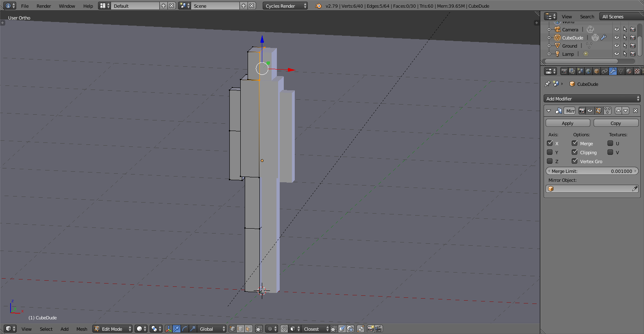This screenshot has height=334, width=644.
Task: Open pivot point dropdown
Action: point(156,329)
